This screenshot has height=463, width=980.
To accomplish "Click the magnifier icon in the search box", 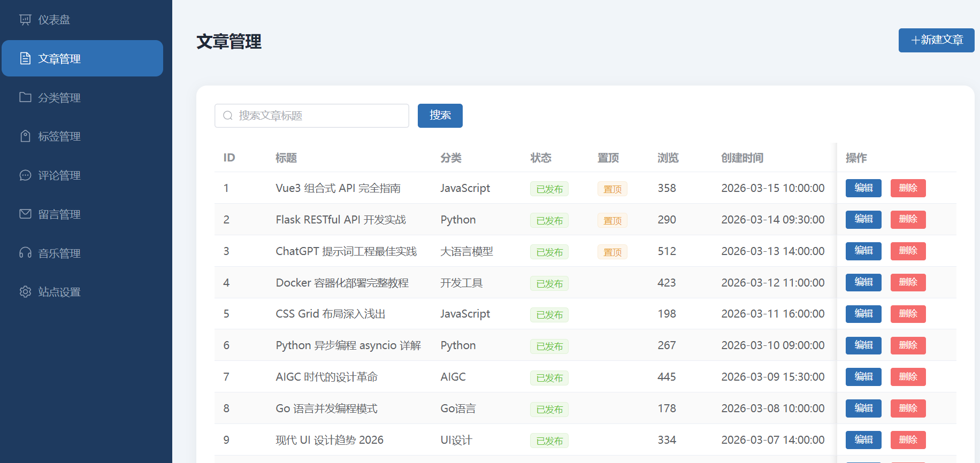I will (x=228, y=115).
